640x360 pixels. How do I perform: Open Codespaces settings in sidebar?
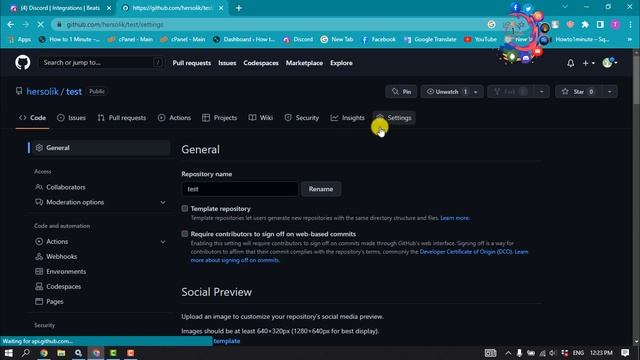point(100,287)
